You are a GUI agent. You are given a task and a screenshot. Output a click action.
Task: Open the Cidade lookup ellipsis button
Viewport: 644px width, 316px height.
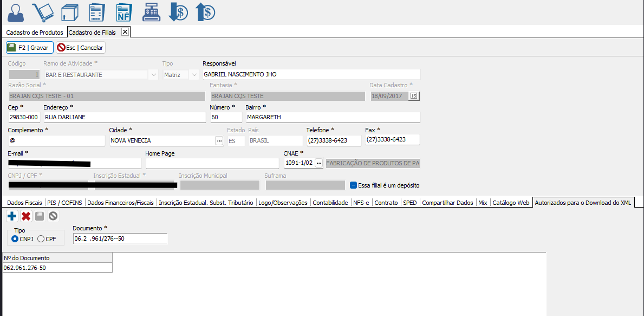coord(219,140)
